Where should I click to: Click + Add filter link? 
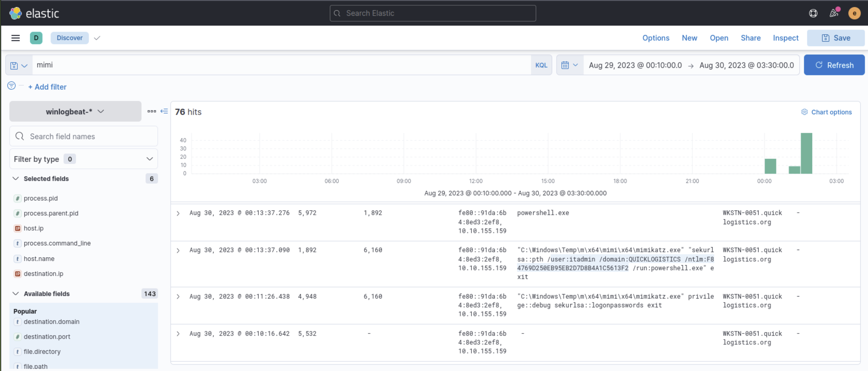click(x=48, y=87)
